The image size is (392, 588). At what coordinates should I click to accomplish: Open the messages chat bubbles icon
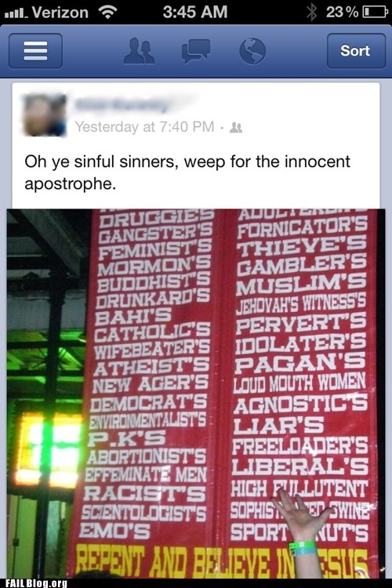click(195, 51)
